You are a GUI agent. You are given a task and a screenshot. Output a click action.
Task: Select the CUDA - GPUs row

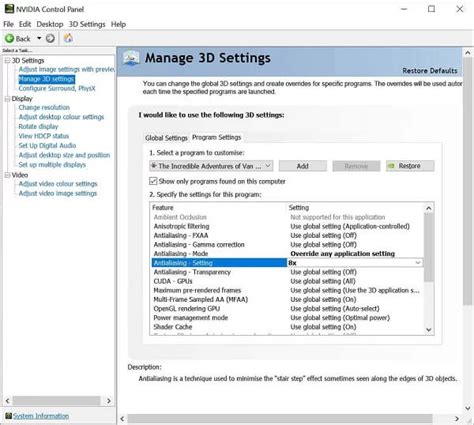[287, 281]
